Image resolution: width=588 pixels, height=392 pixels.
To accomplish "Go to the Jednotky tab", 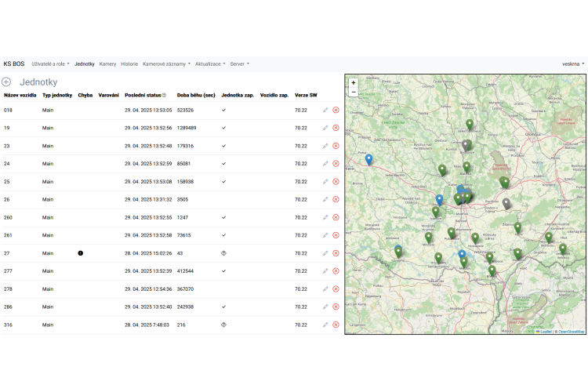I will pos(85,64).
